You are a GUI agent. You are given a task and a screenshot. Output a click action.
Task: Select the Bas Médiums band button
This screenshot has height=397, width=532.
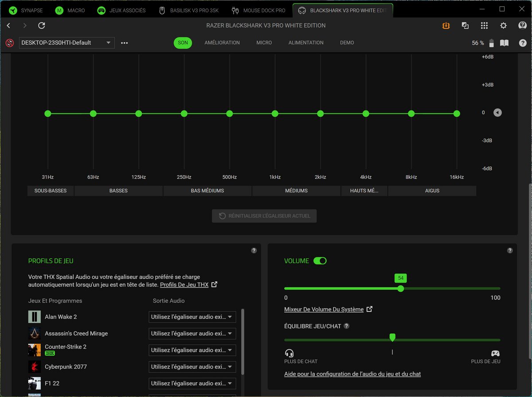(x=207, y=191)
